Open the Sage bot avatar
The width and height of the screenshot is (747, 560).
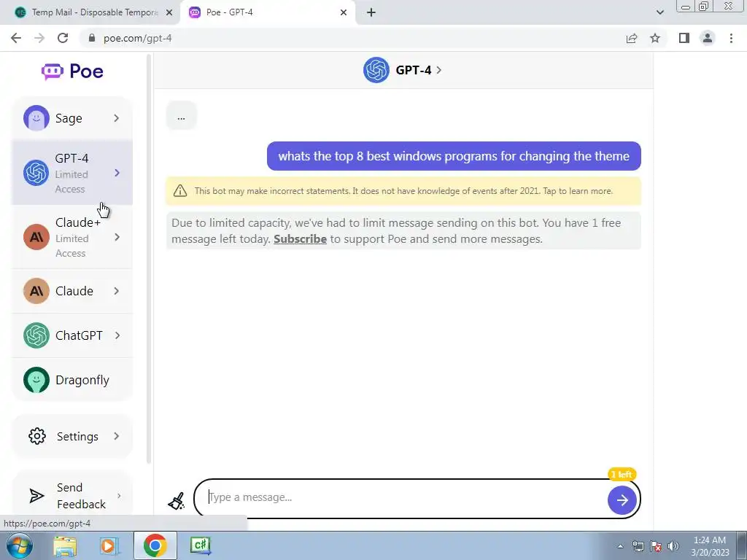pyautogui.click(x=36, y=118)
